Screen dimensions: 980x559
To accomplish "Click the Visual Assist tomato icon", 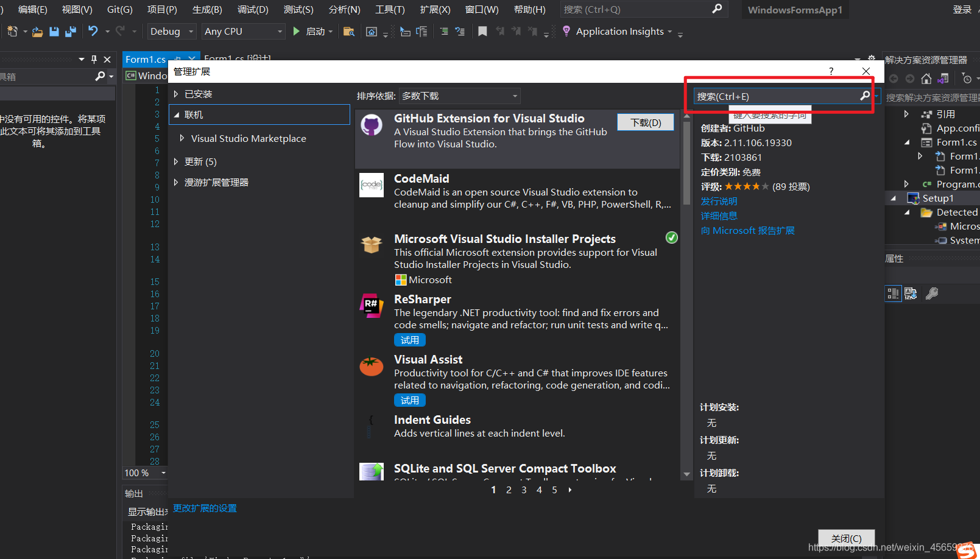I will coord(372,366).
